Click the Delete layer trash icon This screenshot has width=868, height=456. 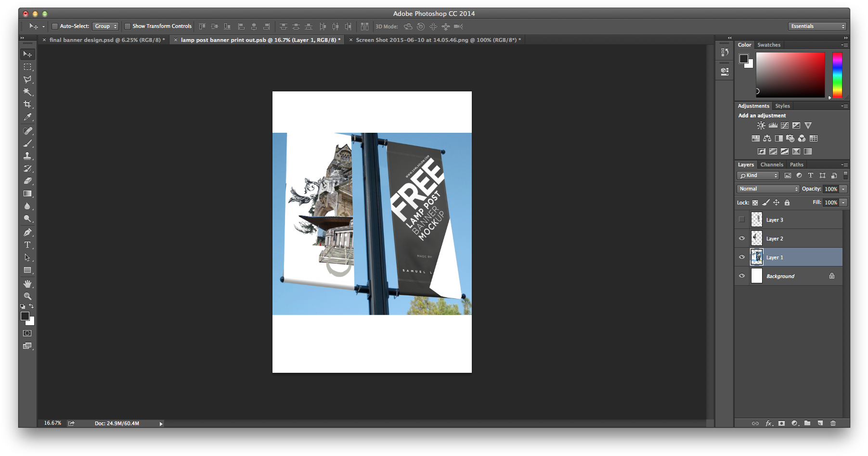point(833,423)
